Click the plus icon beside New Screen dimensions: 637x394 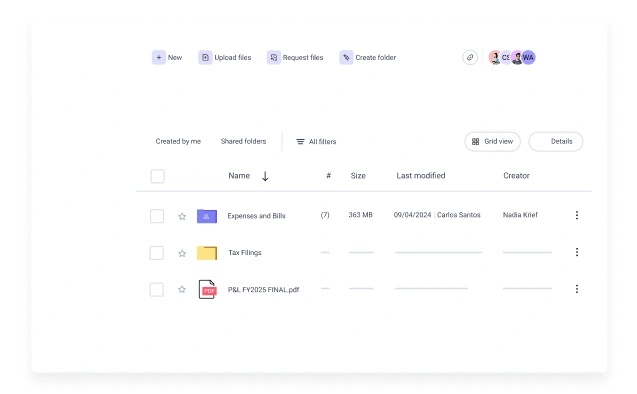159,57
